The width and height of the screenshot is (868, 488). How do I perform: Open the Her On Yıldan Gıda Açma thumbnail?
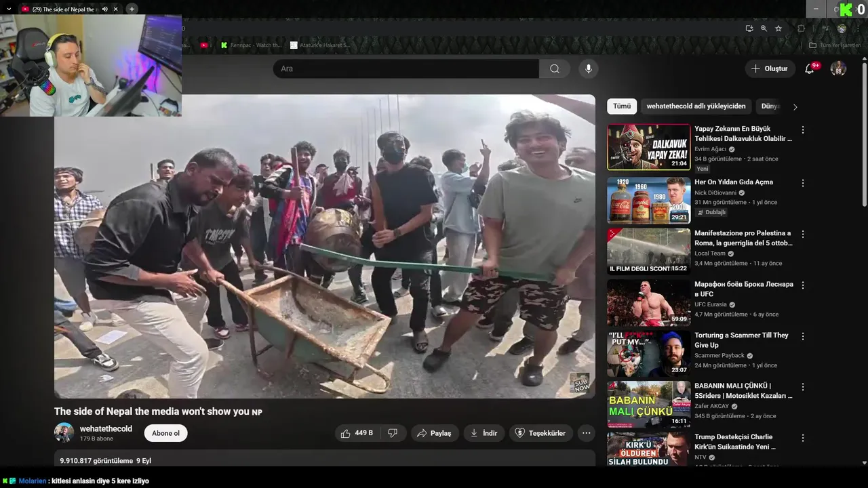coord(649,201)
